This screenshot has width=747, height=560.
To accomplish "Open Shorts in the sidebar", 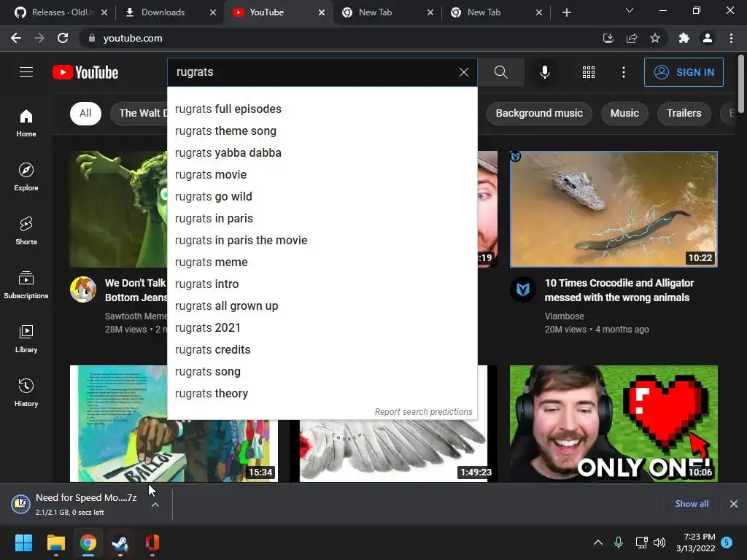I will [x=26, y=231].
